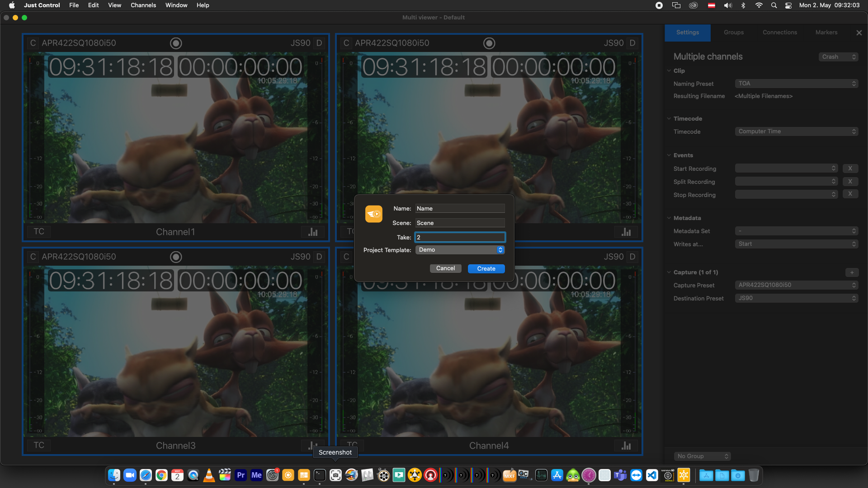Switch to the Markers tab

coord(826,33)
